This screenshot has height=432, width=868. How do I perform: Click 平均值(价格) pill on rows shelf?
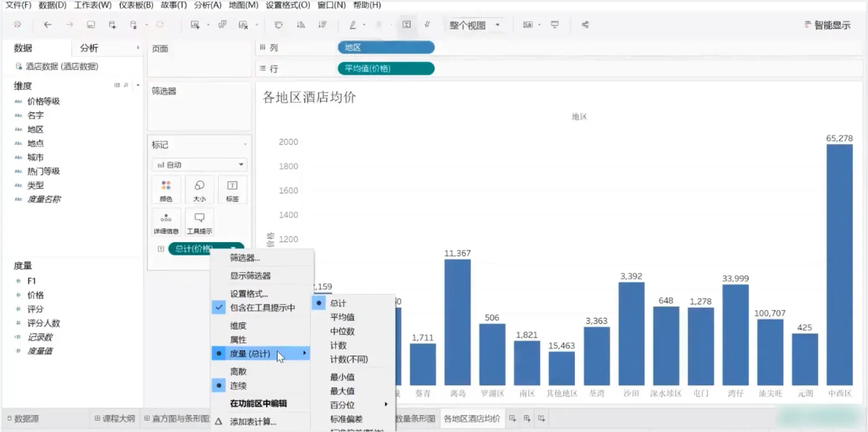(386, 69)
